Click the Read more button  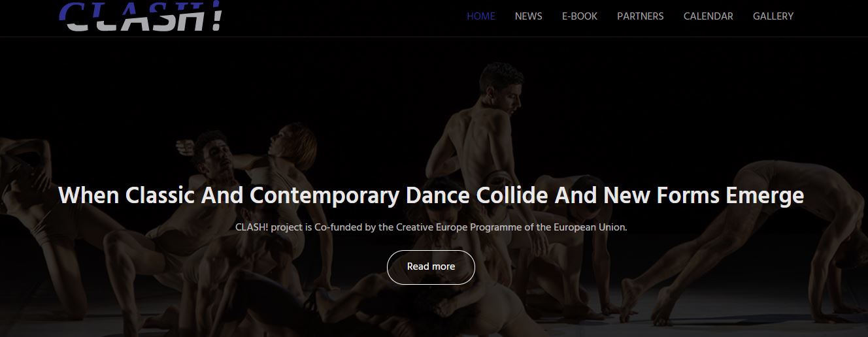pos(431,267)
